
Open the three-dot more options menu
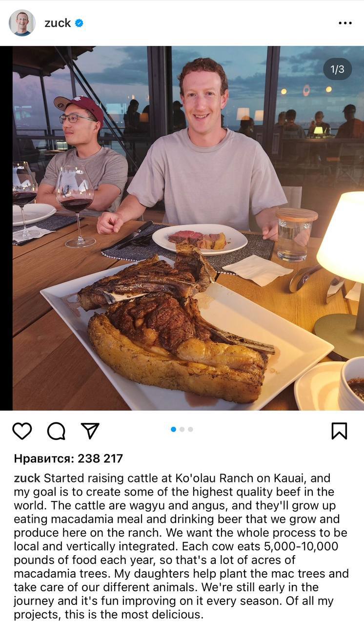(345, 23)
